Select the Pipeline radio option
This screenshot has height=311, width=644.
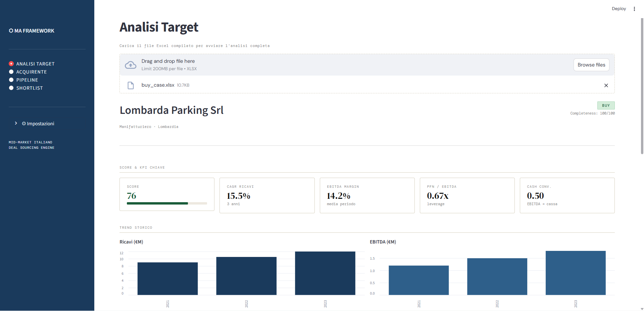(11, 80)
